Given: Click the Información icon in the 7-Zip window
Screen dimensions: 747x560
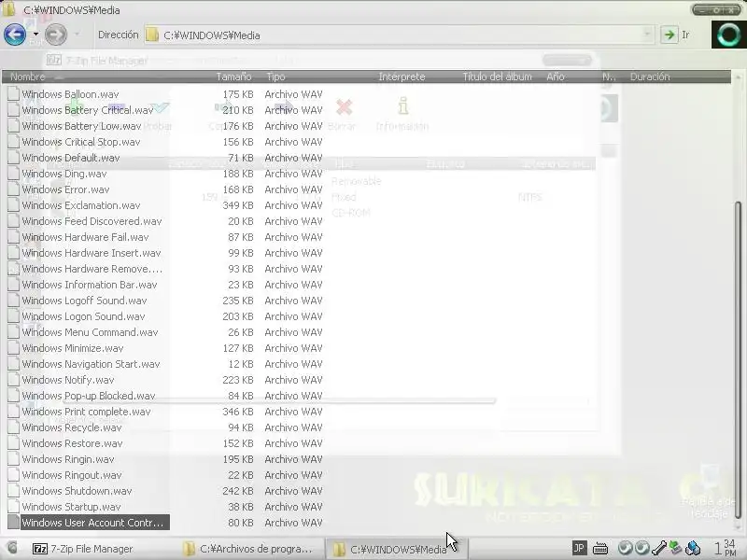Looking at the screenshot, I should (x=403, y=106).
